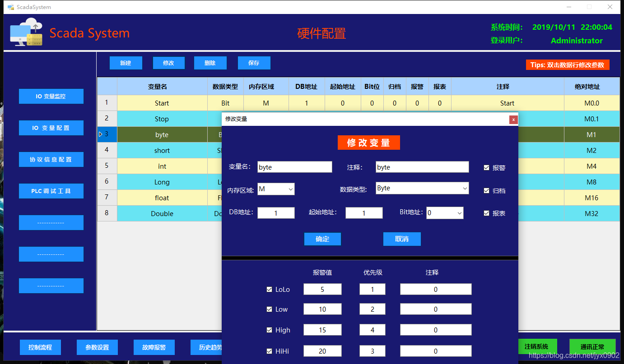Click the 变量名 input field

click(x=295, y=167)
